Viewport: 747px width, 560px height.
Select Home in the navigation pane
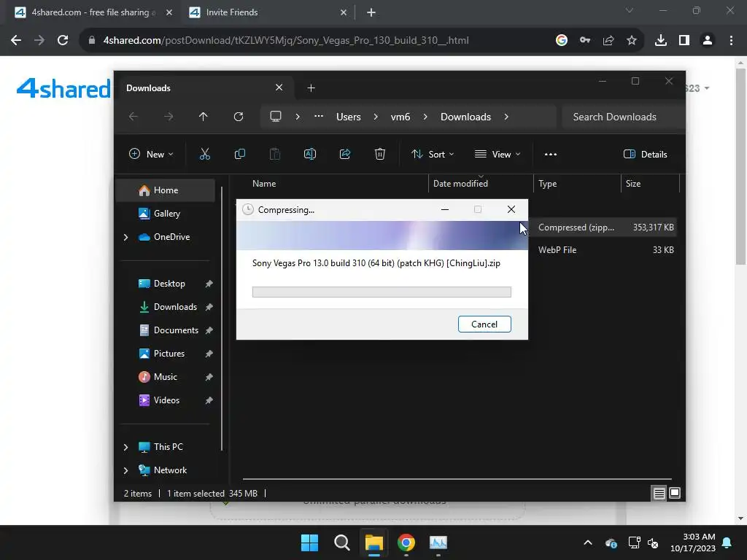point(166,190)
